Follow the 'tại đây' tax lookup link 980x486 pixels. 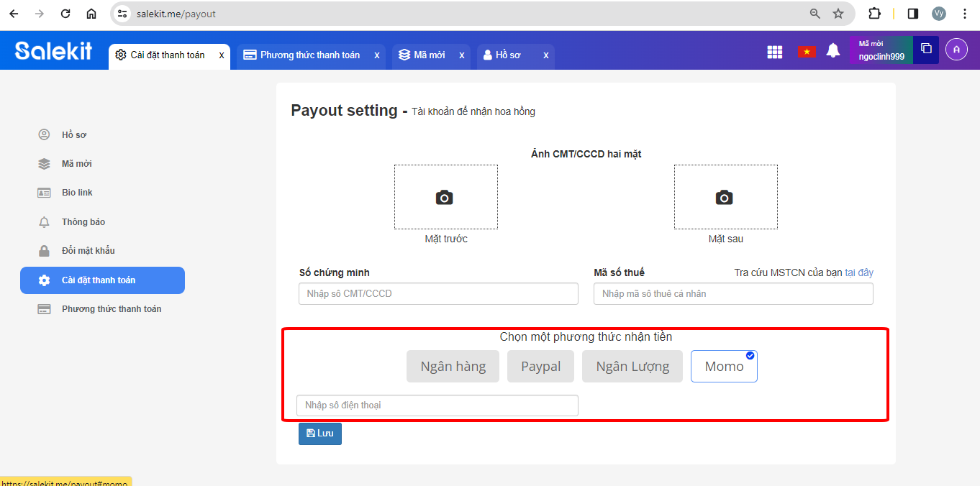[x=859, y=272]
